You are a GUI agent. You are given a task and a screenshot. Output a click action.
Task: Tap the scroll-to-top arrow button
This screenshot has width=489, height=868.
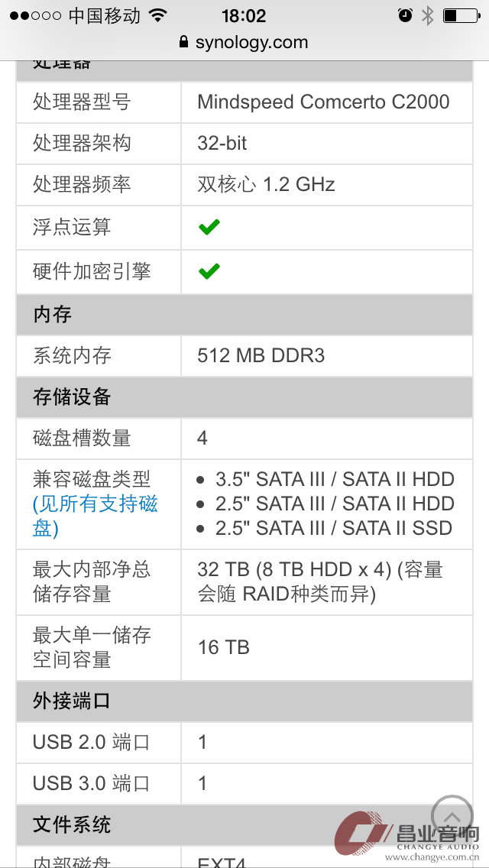452,817
